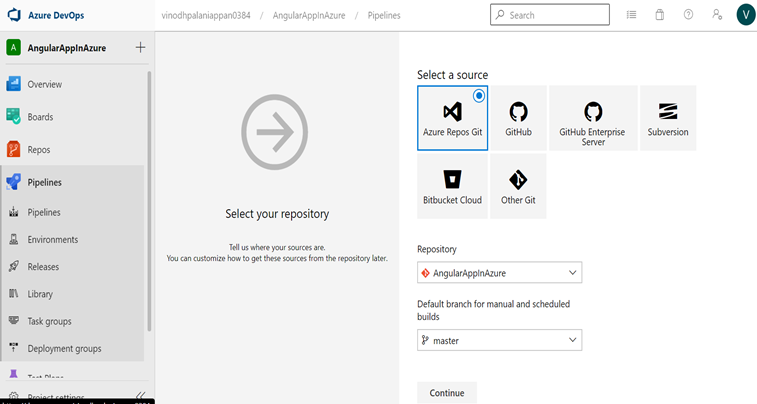Choose Bitbucket Cloud as the source

click(452, 186)
